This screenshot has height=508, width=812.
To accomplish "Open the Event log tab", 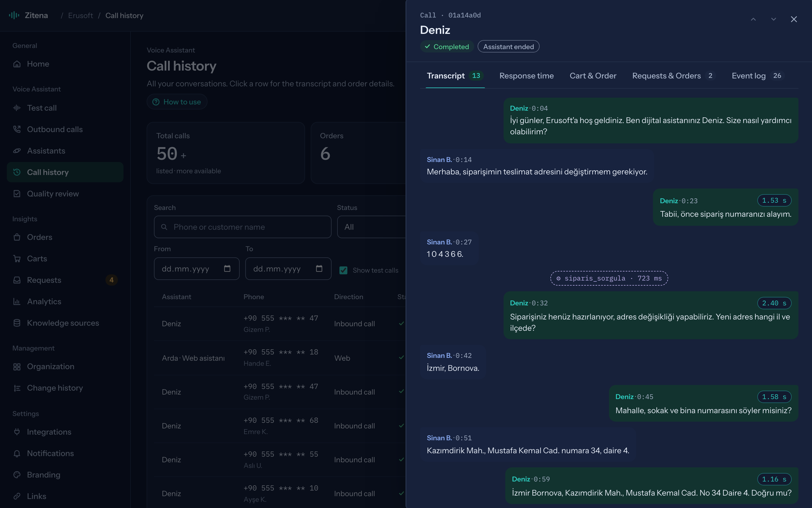I will (757, 76).
